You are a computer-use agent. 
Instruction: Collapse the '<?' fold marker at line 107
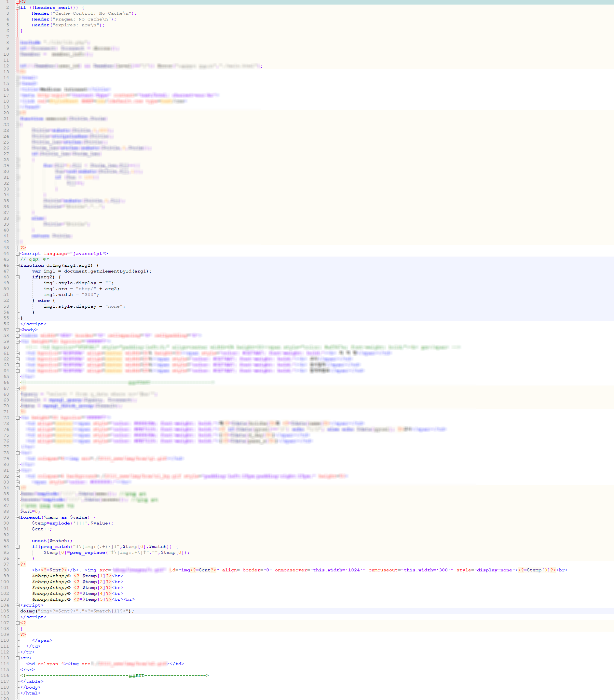(18, 623)
